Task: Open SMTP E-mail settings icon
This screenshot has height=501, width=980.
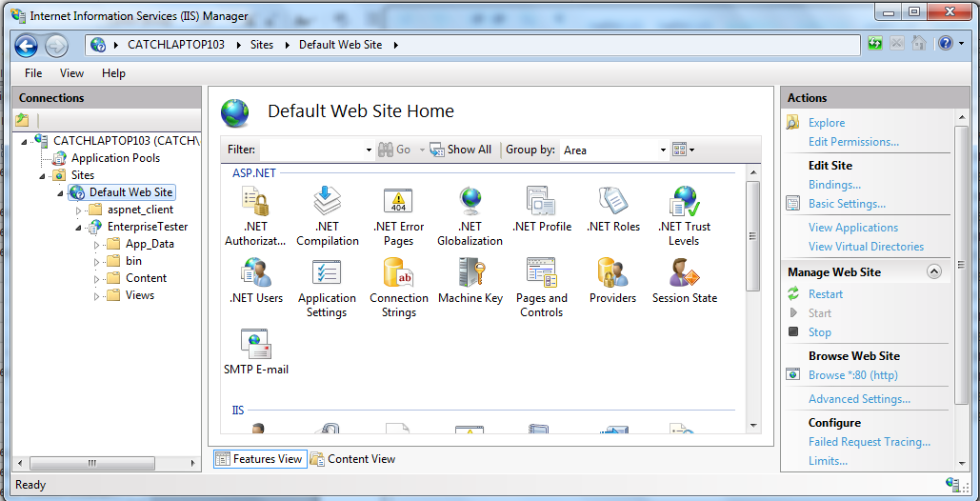Action: point(255,345)
